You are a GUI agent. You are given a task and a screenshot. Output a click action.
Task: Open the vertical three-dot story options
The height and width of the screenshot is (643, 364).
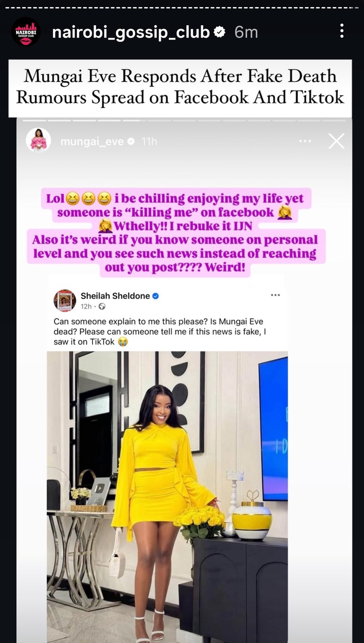pyautogui.click(x=342, y=31)
